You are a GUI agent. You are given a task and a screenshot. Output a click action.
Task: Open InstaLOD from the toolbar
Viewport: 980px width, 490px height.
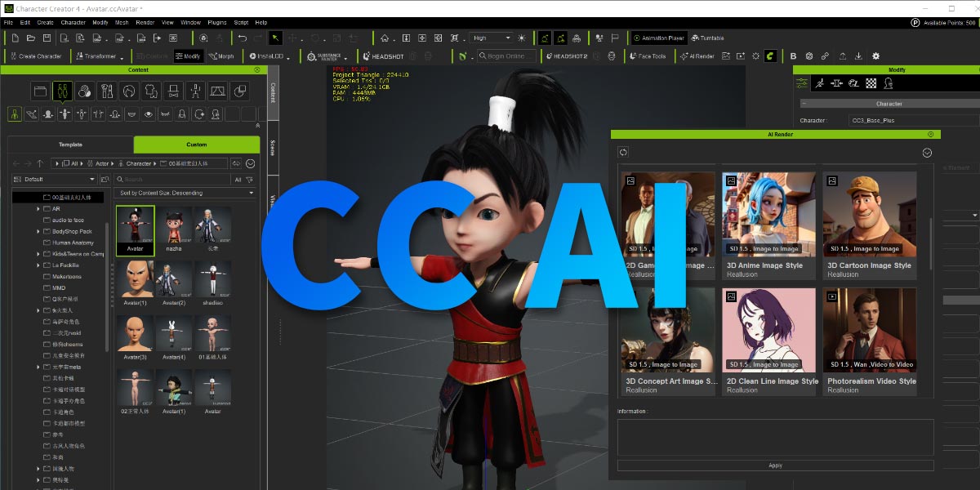(265, 56)
